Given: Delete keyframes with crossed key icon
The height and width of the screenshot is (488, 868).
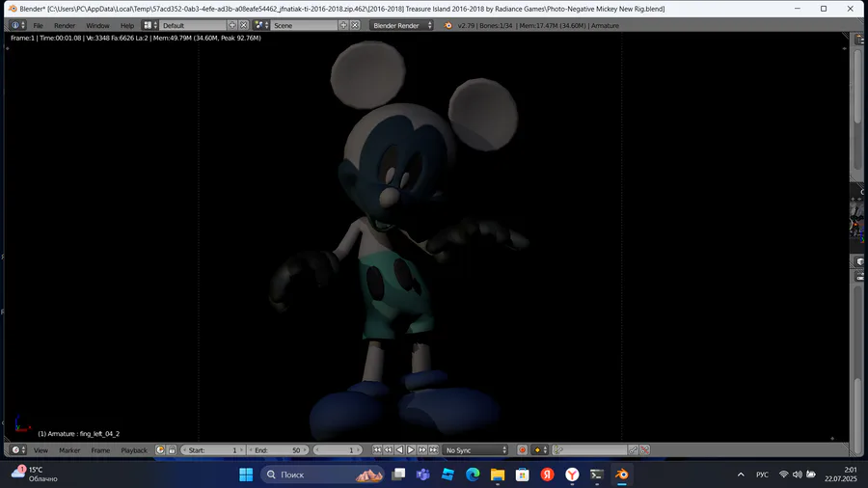Looking at the screenshot, I should coord(645,449).
